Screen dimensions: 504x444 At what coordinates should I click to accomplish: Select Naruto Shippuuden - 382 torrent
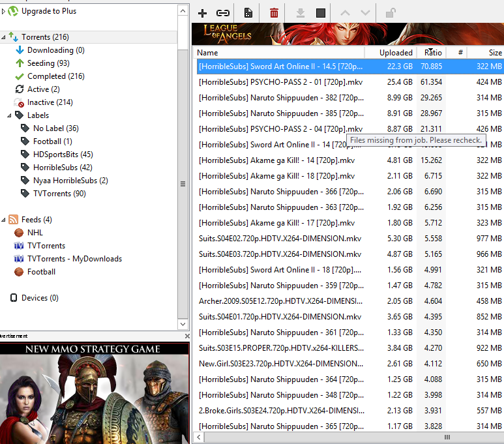[x=350, y=98]
